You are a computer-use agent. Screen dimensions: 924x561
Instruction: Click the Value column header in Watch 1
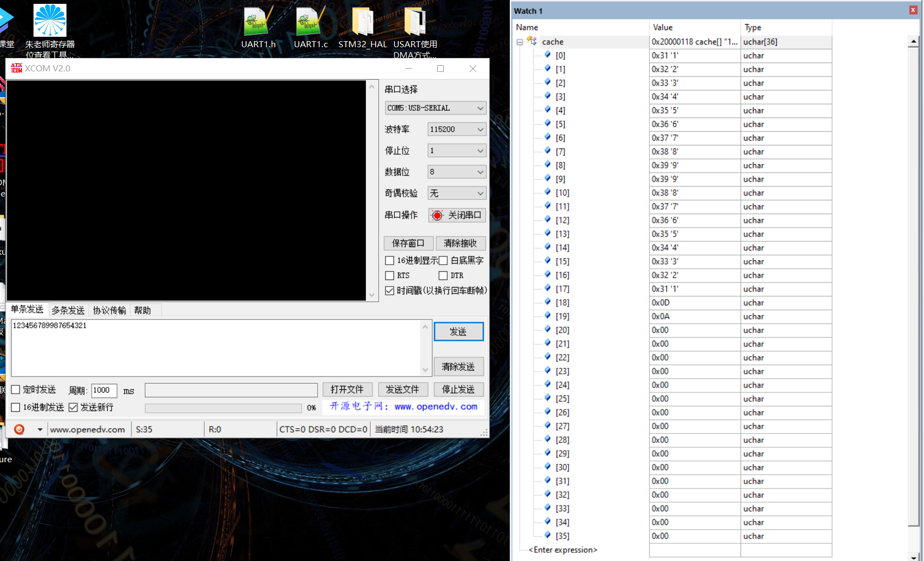tap(695, 27)
